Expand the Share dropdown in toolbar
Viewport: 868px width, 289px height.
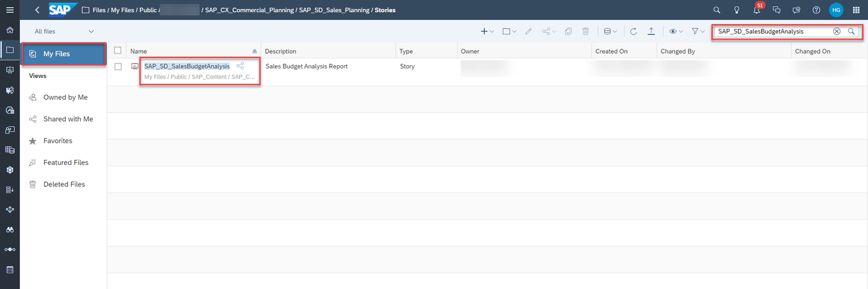point(549,31)
